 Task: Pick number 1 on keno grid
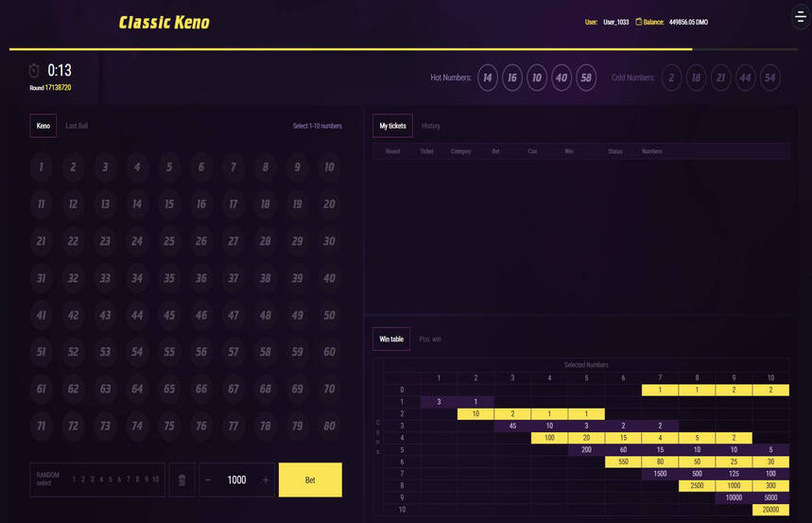[41, 166]
